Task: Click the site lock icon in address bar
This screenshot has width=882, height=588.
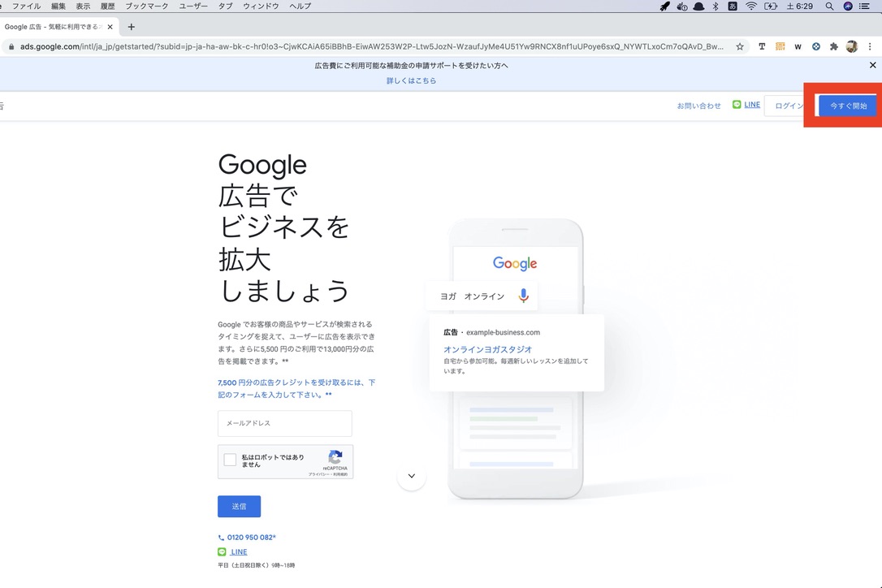Action: [11, 47]
